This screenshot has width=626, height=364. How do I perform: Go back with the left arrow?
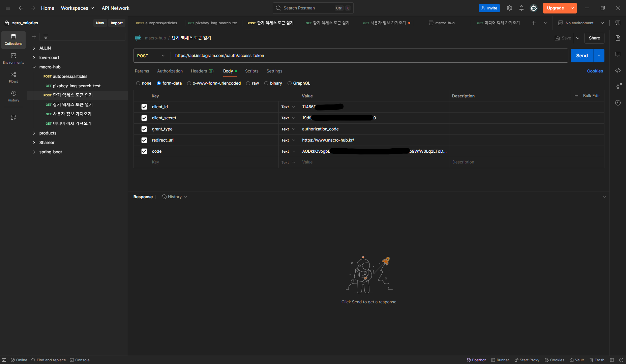[21, 8]
